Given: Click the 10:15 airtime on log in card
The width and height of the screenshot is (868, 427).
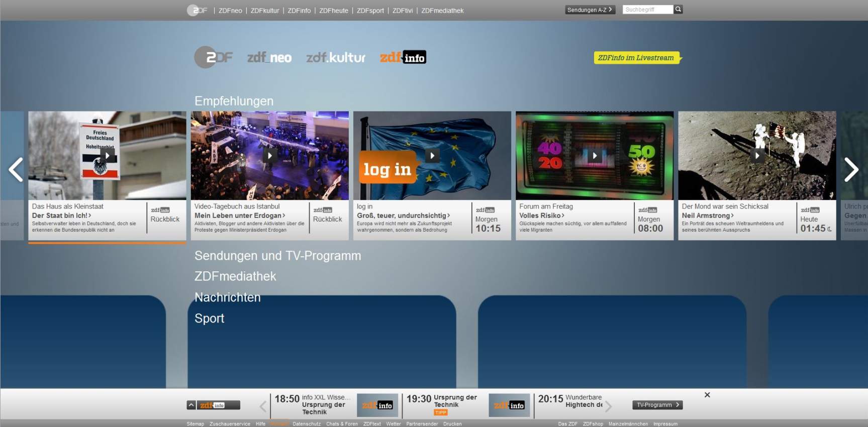Looking at the screenshot, I should 488,229.
